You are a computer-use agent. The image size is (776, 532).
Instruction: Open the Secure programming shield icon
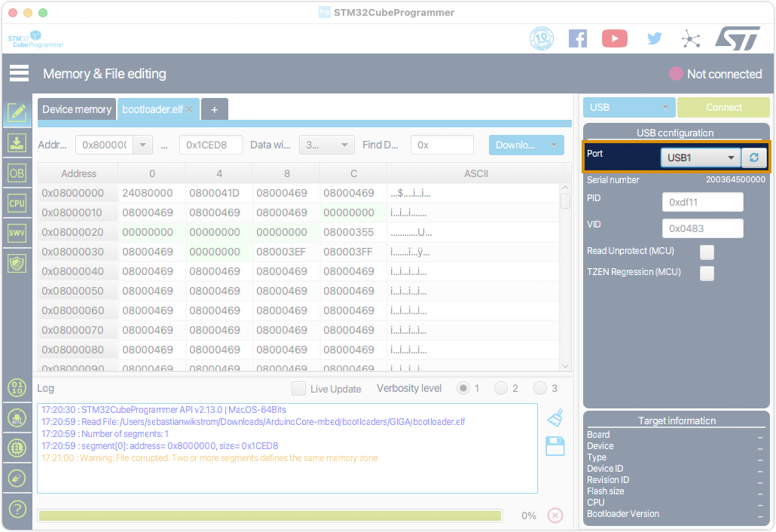point(17,263)
